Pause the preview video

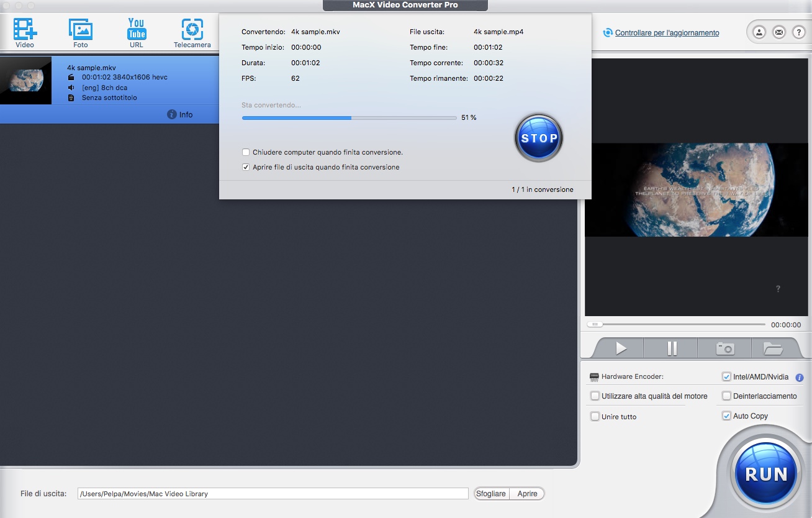point(672,348)
